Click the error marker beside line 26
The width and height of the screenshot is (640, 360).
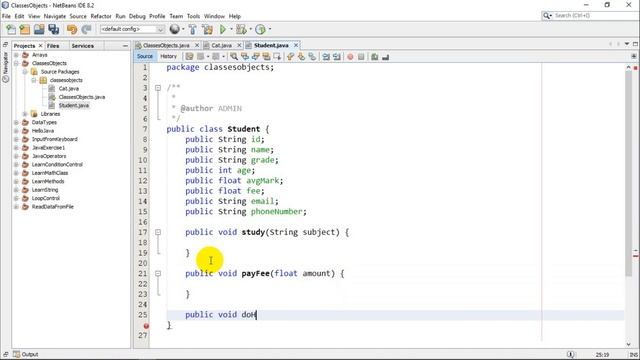click(146, 326)
